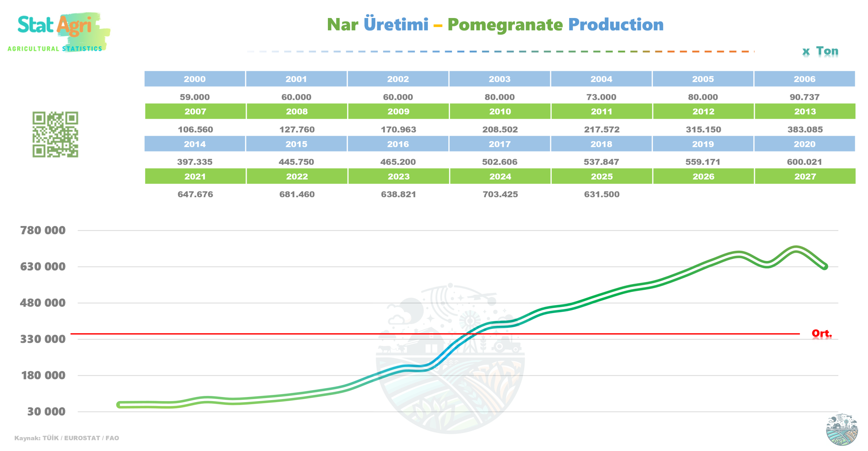Click the red average line
Image resolution: width=868 pixels, height=451 pixels.
[271, 334]
